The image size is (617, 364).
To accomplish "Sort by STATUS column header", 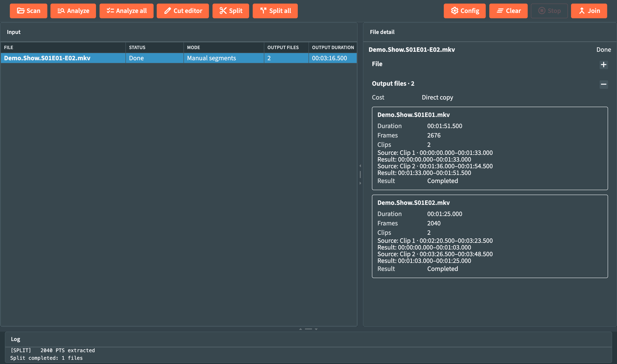I will 154,47.
